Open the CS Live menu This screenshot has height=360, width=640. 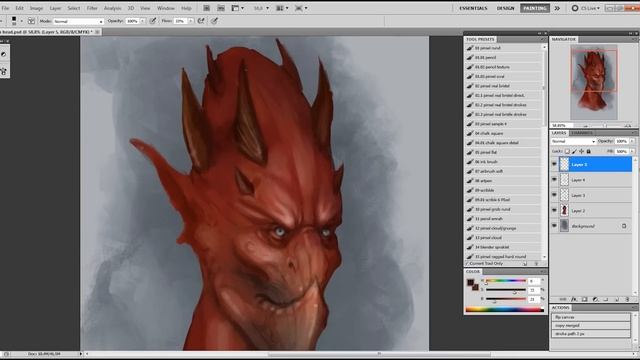coord(586,8)
